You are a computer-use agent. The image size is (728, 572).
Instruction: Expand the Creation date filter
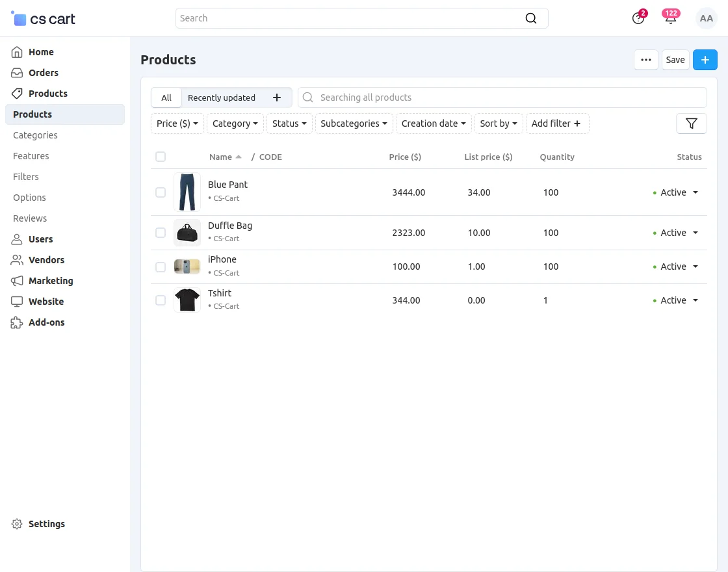pyautogui.click(x=434, y=123)
